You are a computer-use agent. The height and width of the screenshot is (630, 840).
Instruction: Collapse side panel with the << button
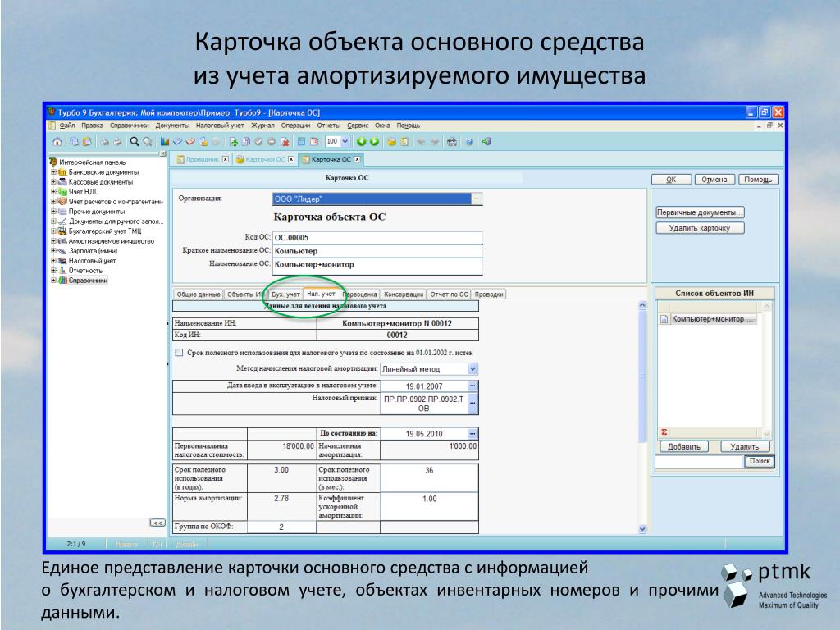[x=157, y=523]
